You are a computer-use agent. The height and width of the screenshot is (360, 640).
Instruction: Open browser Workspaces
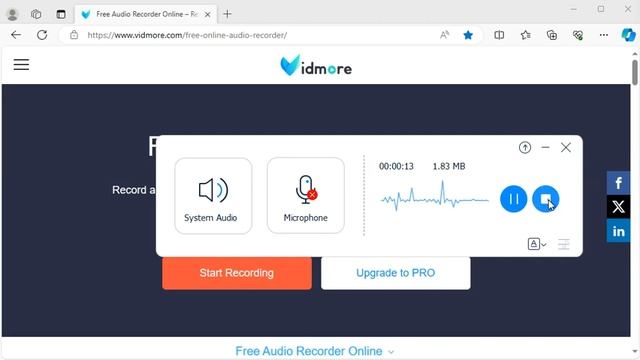[x=36, y=14]
